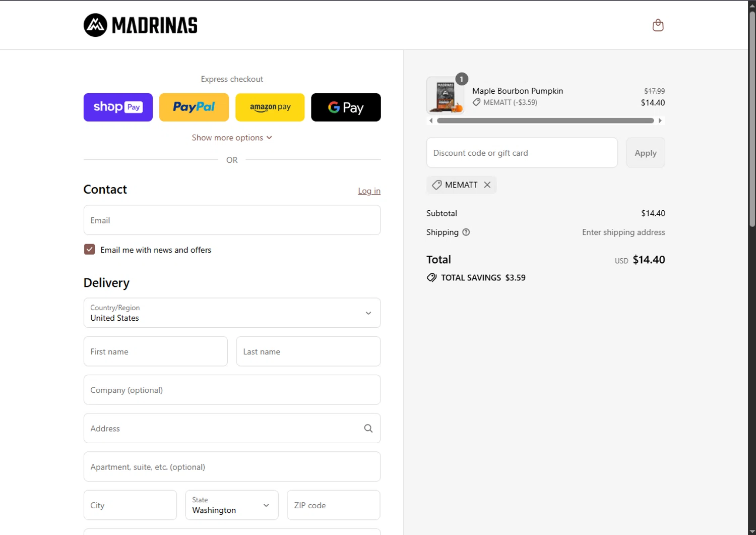Image resolution: width=756 pixels, height=535 pixels.
Task: Pay with Shop Pay
Action: 118,107
